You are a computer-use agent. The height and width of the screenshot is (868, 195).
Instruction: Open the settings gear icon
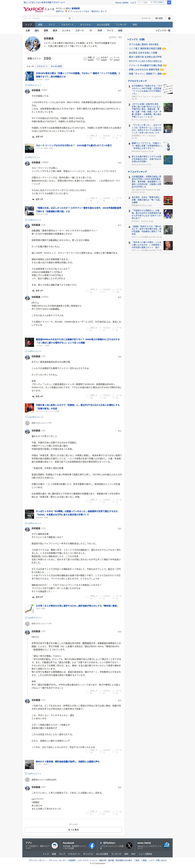169,18
